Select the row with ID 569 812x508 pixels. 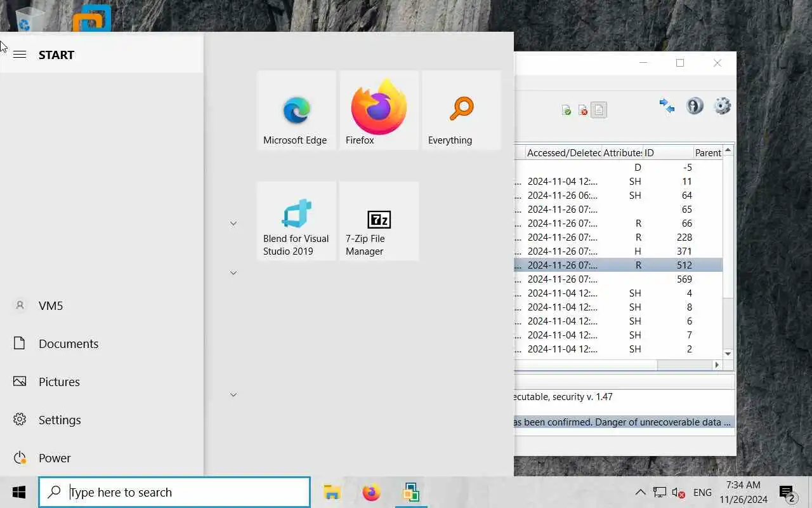[x=618, y=279]
